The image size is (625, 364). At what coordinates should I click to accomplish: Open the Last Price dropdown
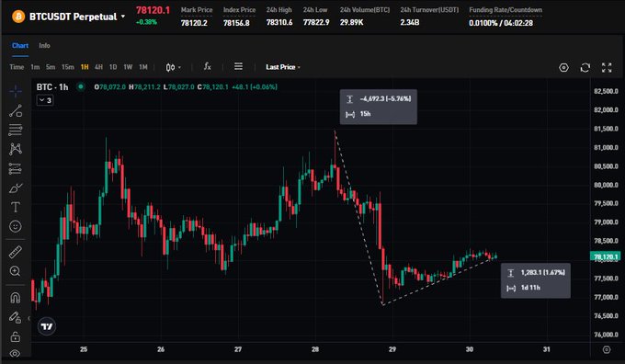(x=283, y=67)
